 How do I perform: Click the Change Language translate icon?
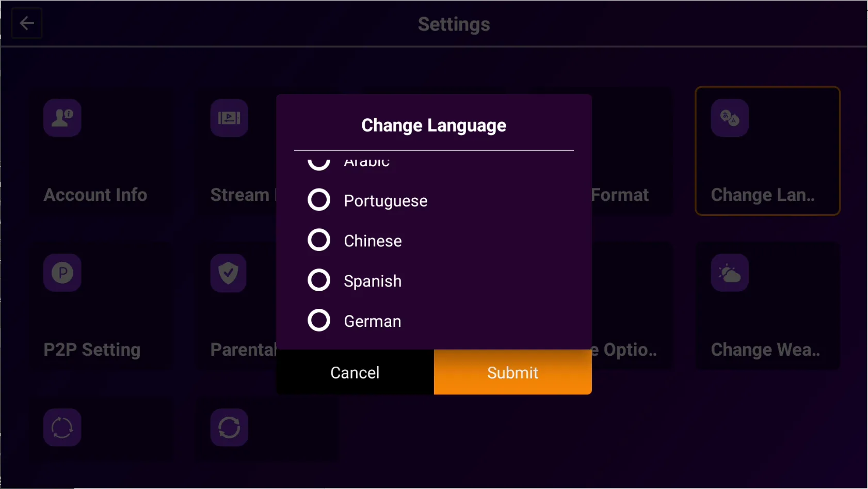click(730, 118)
